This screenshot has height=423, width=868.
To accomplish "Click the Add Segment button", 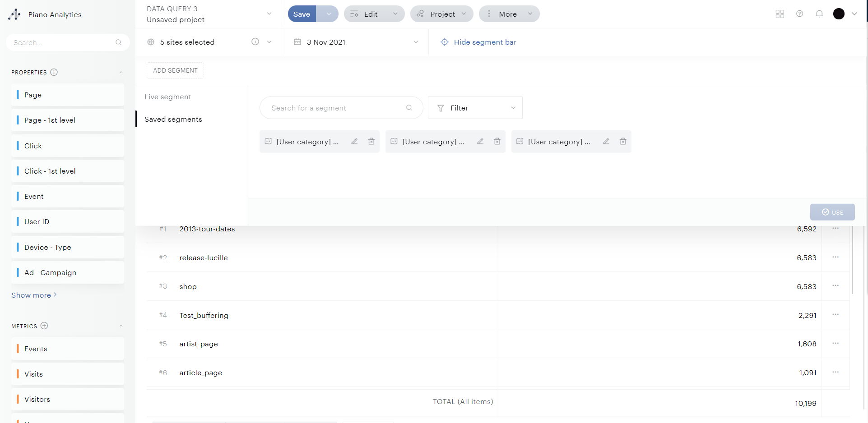I will coord(175,70).
